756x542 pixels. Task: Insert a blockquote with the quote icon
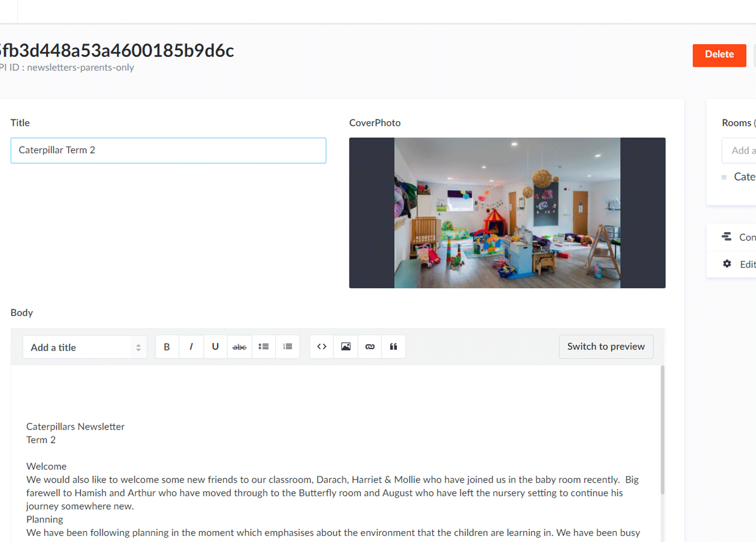click(394, 347)
